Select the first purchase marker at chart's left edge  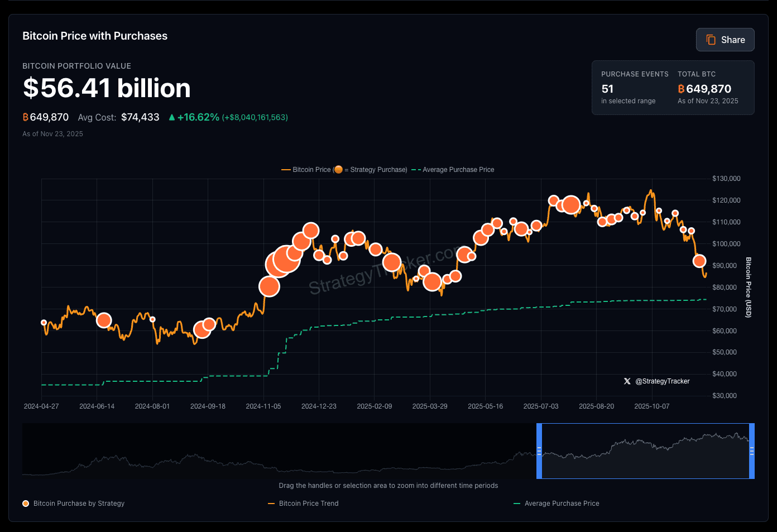(44, 323)
